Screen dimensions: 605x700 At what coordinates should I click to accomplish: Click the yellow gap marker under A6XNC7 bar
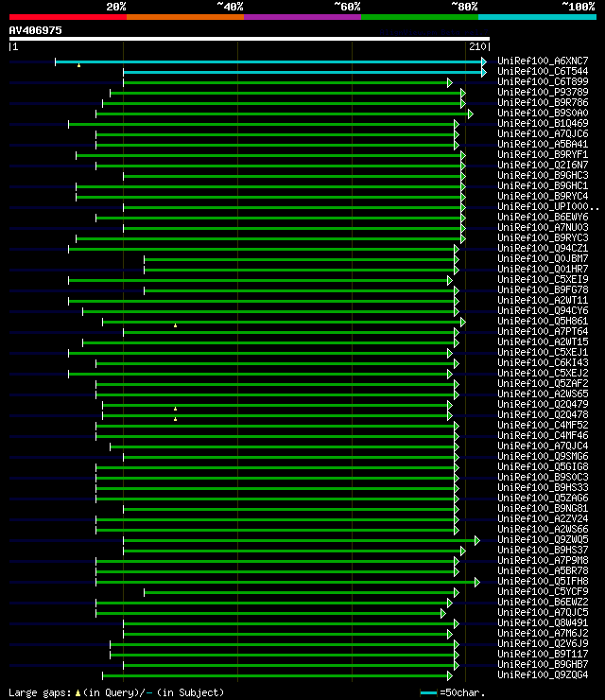[x=79, y=65]
